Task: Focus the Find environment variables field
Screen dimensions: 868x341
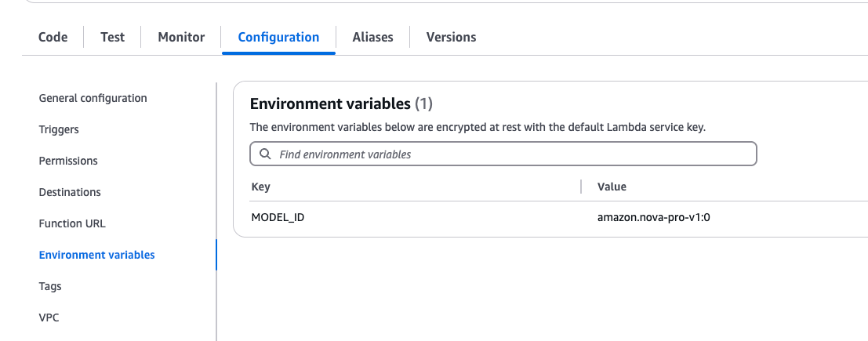Action: pos(503,154)
